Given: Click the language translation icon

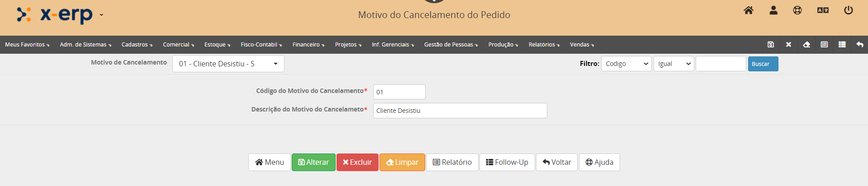Looking at the screenshot, I should click(823, 10).
